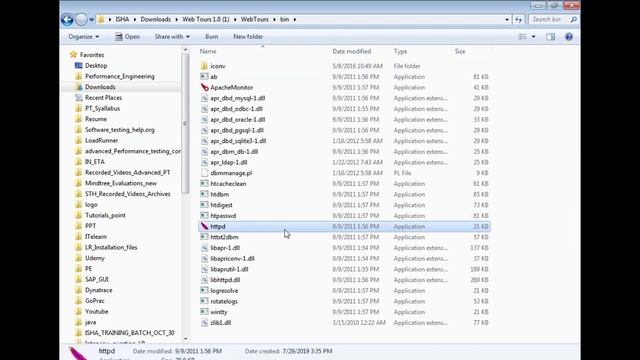This screenshot has width=640, height=360.
Task: Select the libaprutil-1.dll file name
Action: (x=229, y=269)
